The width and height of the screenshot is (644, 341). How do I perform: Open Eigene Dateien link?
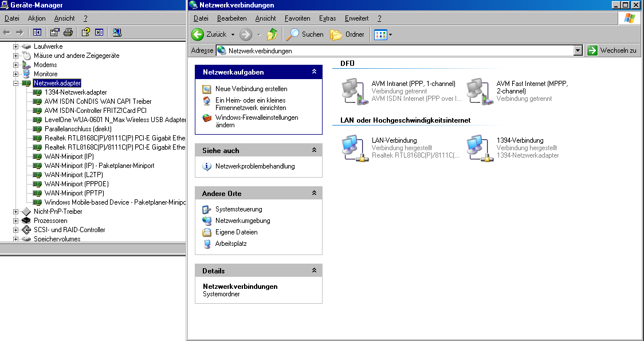pos(237,232)
